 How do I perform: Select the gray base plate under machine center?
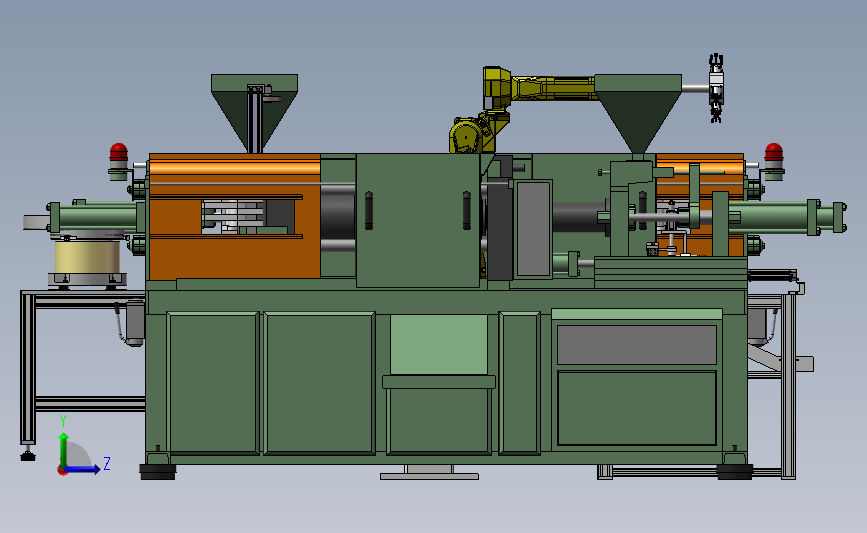429,475
